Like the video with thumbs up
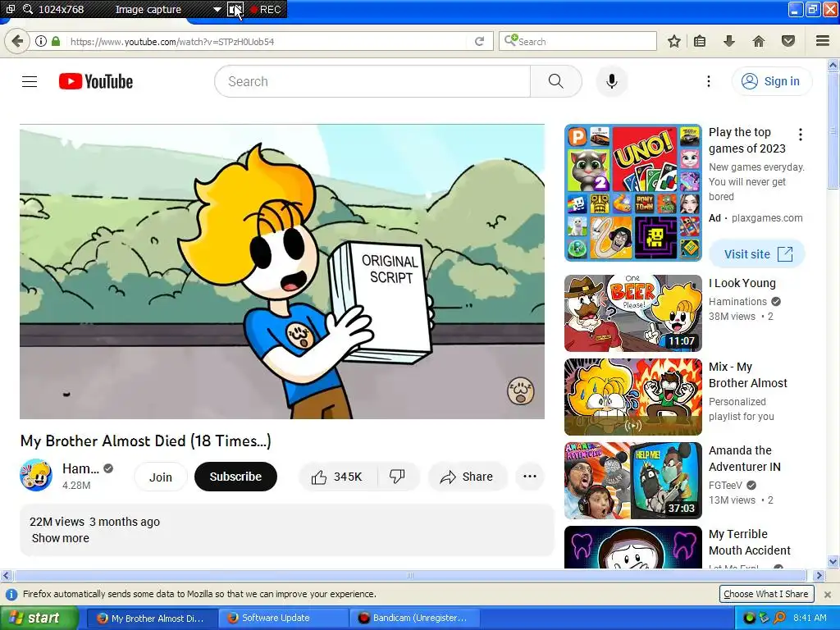Image resolution: width=840 pixels, height=630 pixels. click(337, 477)
